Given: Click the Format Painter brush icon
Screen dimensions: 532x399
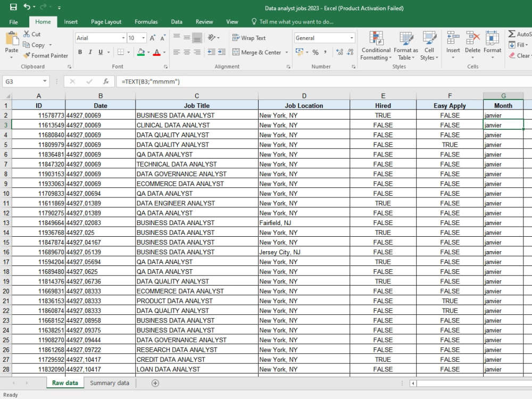Looking at the screenshot, I should [x=27, y=55].
